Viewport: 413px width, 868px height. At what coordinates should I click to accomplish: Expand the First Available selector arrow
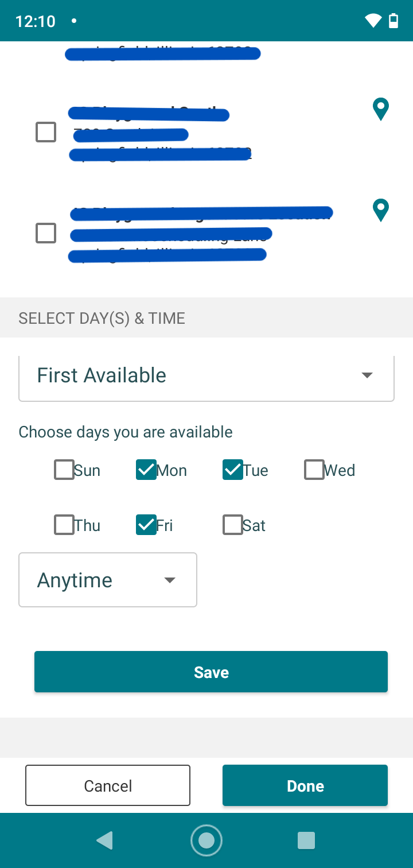[367, 375]
